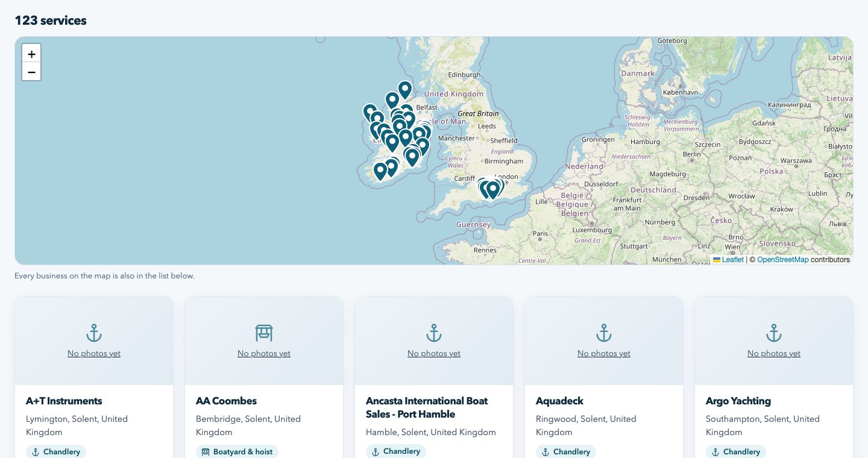868x458 pixels.
Task: Open 'No photos yet' link for AA Coombes
Action: (264, 354)
